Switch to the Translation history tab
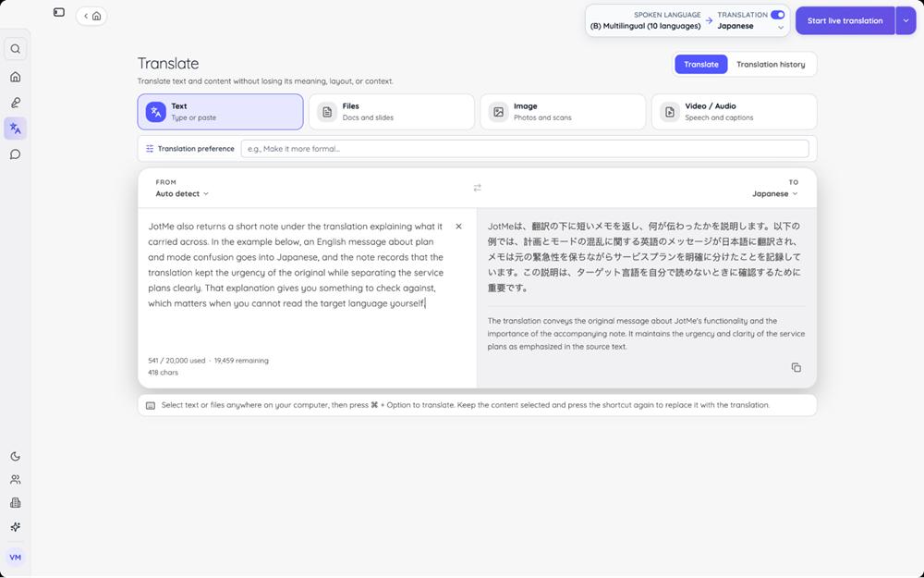 click(x=771, y=65)
